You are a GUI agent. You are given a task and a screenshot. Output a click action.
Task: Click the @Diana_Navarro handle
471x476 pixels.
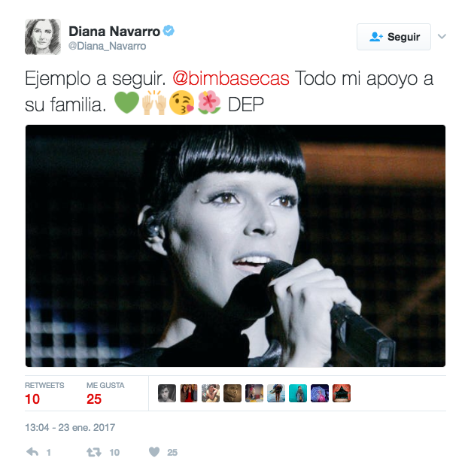click(x=107, y=46)
